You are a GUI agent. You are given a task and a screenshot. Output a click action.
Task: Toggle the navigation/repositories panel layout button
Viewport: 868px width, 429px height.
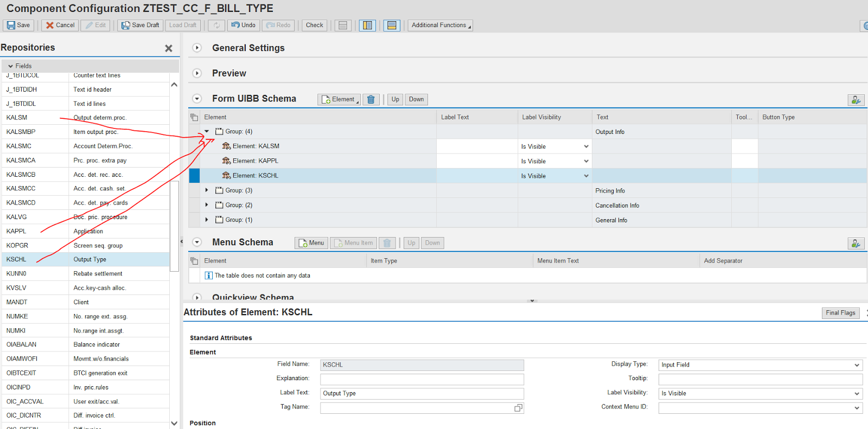[367, 25]
